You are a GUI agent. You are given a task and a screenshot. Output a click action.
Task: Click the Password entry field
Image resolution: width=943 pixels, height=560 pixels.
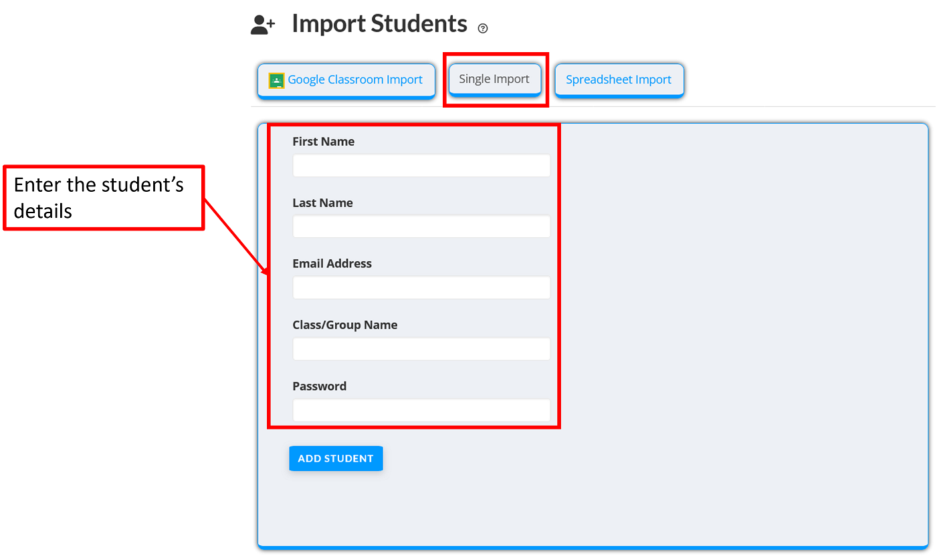point(421,410)
